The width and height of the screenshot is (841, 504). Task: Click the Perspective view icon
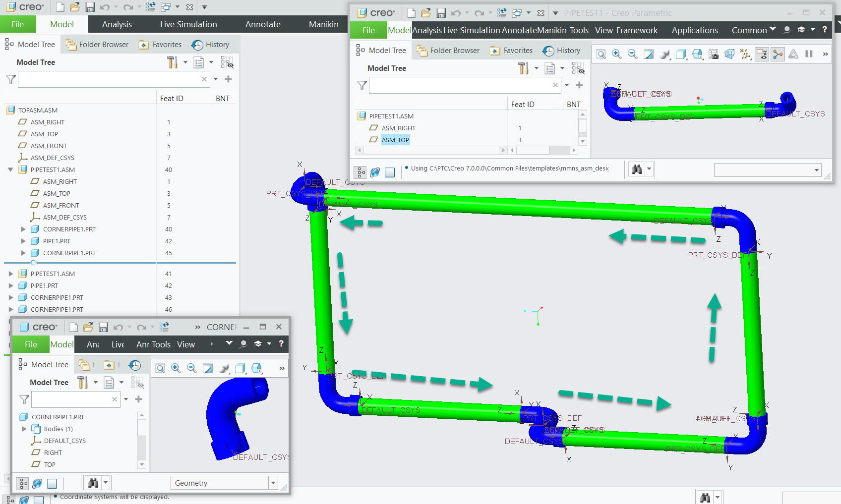point(729,54)
